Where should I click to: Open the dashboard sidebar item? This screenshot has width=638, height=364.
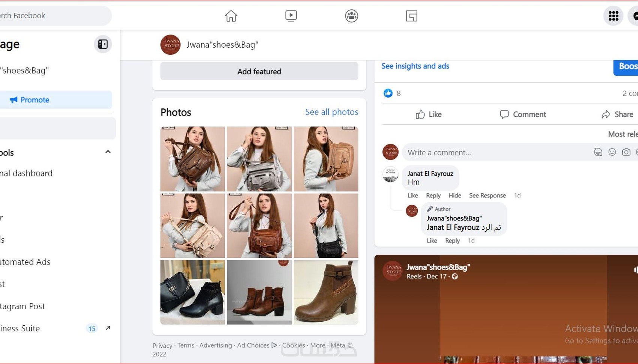(26, 173)
